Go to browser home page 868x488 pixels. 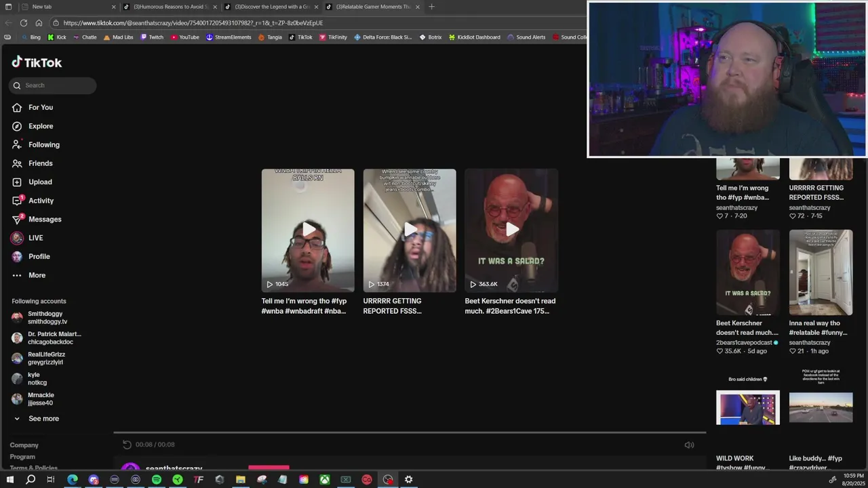coord(39,22)
